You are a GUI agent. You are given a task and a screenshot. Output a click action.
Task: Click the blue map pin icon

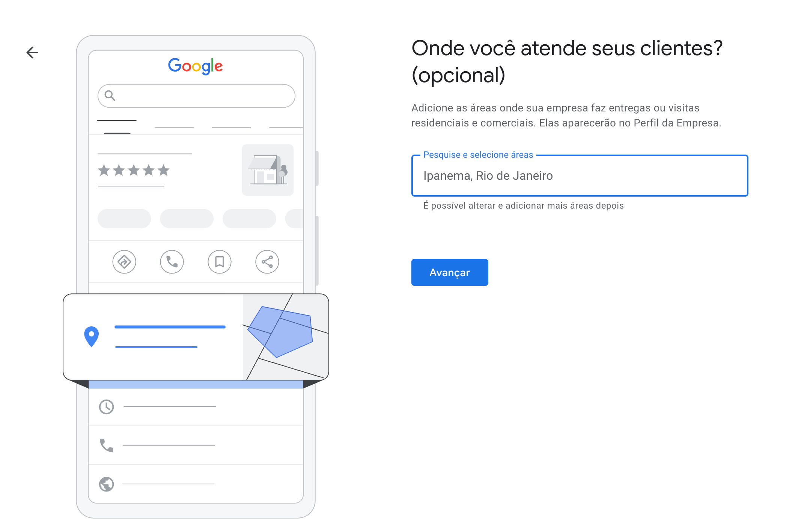[91, 337]
